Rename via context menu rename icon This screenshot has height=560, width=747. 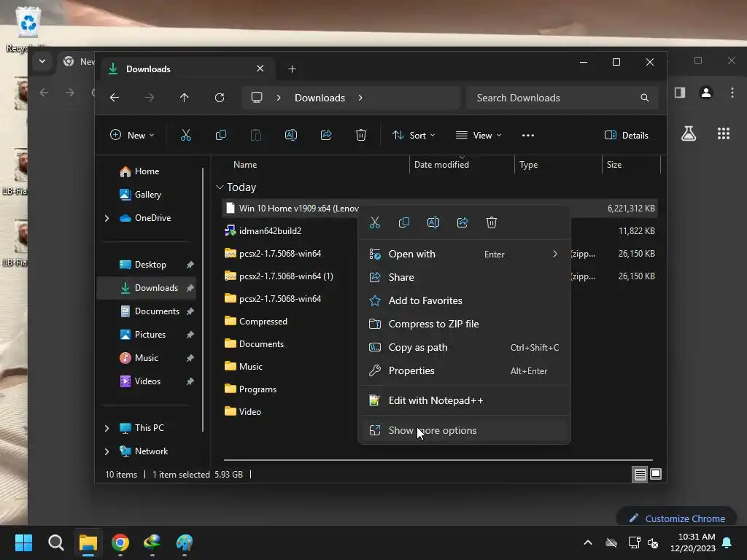point(433,222)
